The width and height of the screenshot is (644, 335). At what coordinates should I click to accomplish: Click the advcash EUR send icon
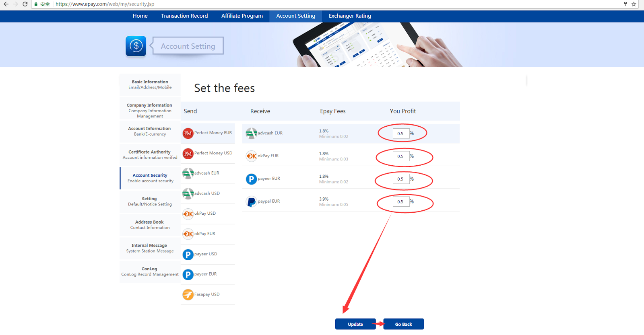coord(188,173)
